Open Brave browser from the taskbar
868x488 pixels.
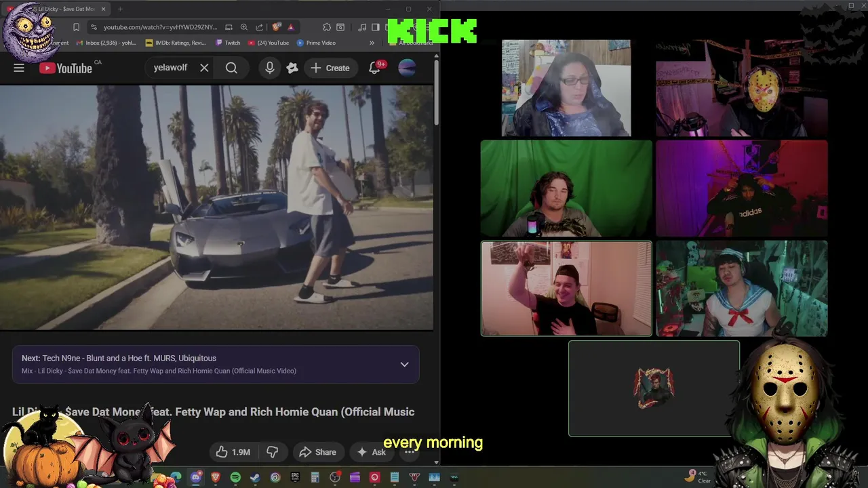(216, 477)
